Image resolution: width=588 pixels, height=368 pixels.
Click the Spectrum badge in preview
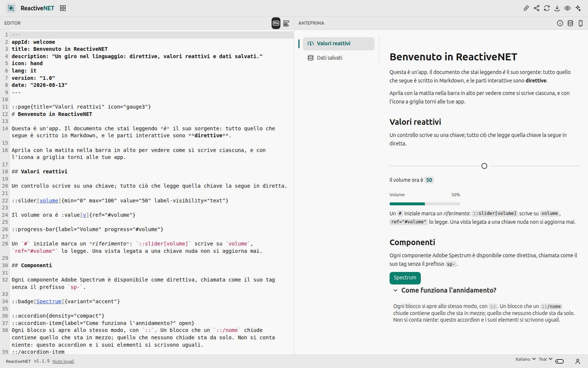point(405,278)
